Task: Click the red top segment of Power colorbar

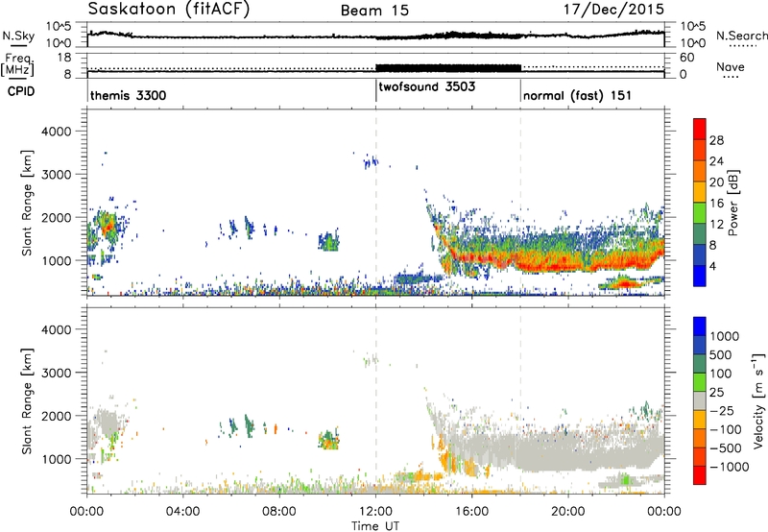Action: click(700, 129)
